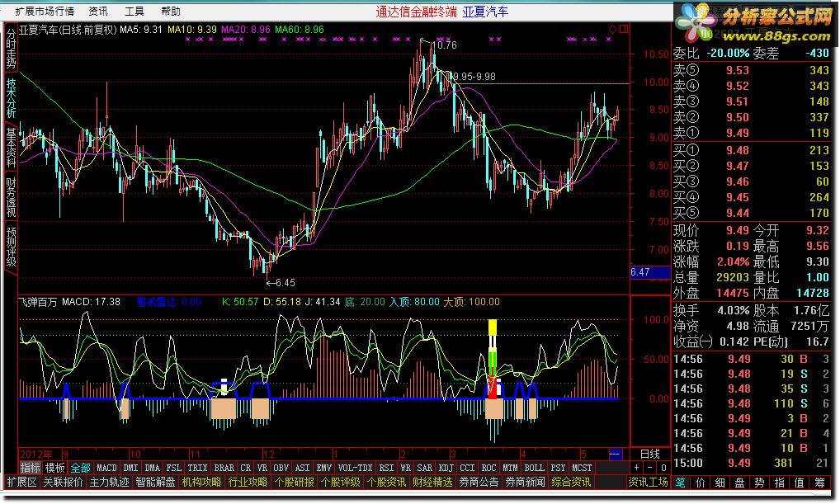Select the 势 tab in quote panel
Screen dimensions: 840x504
(760, 482)
